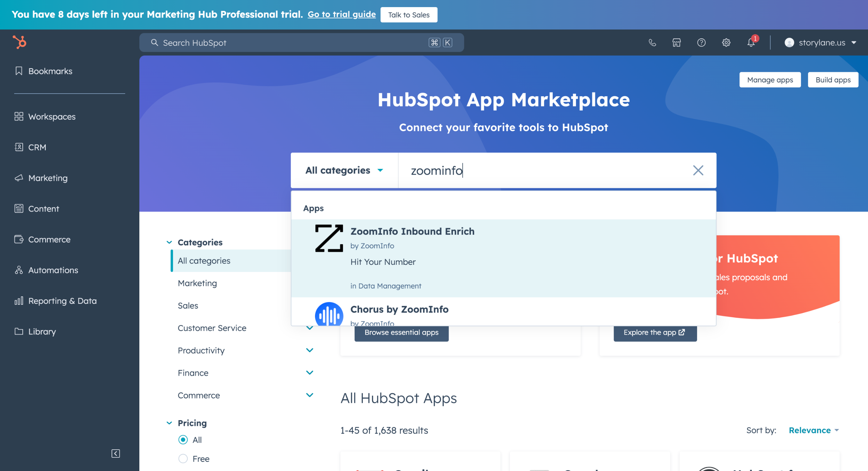Open Content in the sidebar

click(44, 209)
